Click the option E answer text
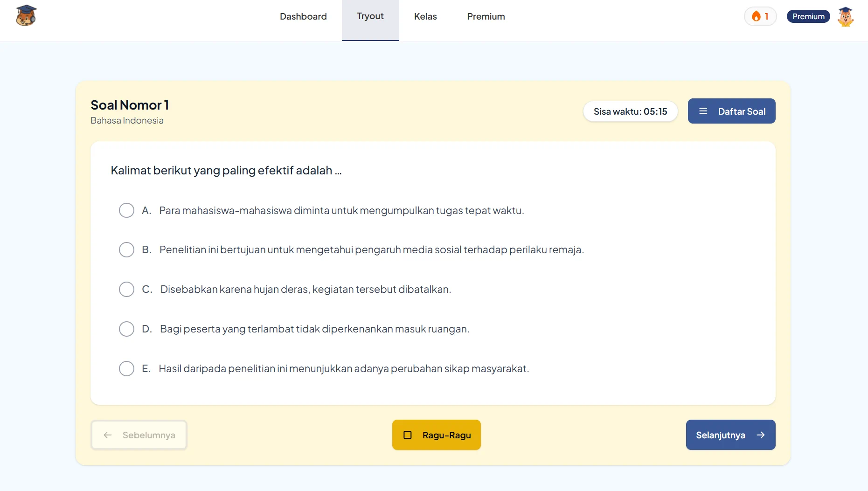Image resolution: width=868 pixels, height=491 pixels. click(x=344, y=368)
